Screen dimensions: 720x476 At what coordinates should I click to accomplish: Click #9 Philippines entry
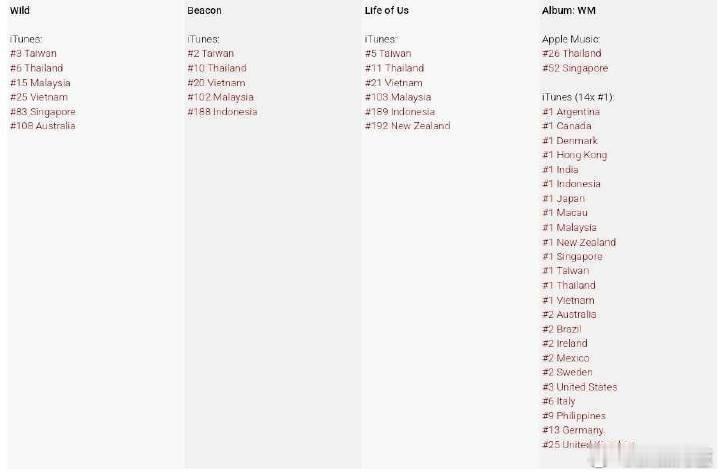[574, 415]
